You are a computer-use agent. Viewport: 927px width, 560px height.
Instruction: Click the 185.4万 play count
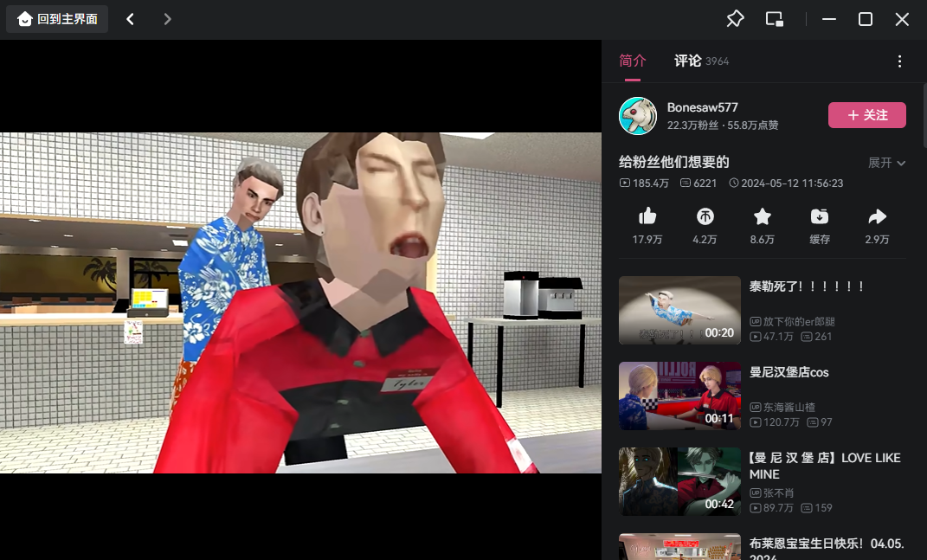[x=644, y=183]
